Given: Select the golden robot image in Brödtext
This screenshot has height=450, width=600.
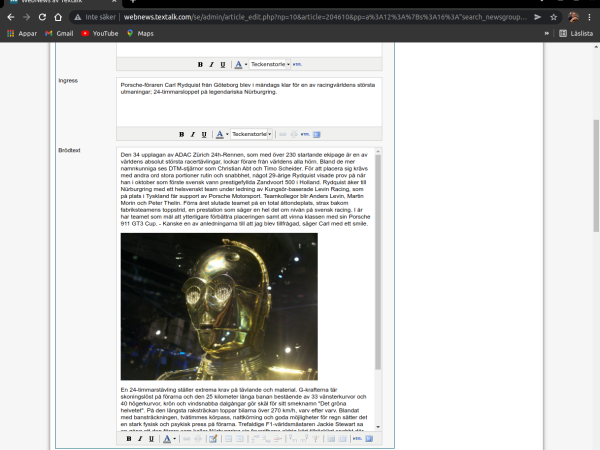Looking at the screenshot, I should [219, 307].
